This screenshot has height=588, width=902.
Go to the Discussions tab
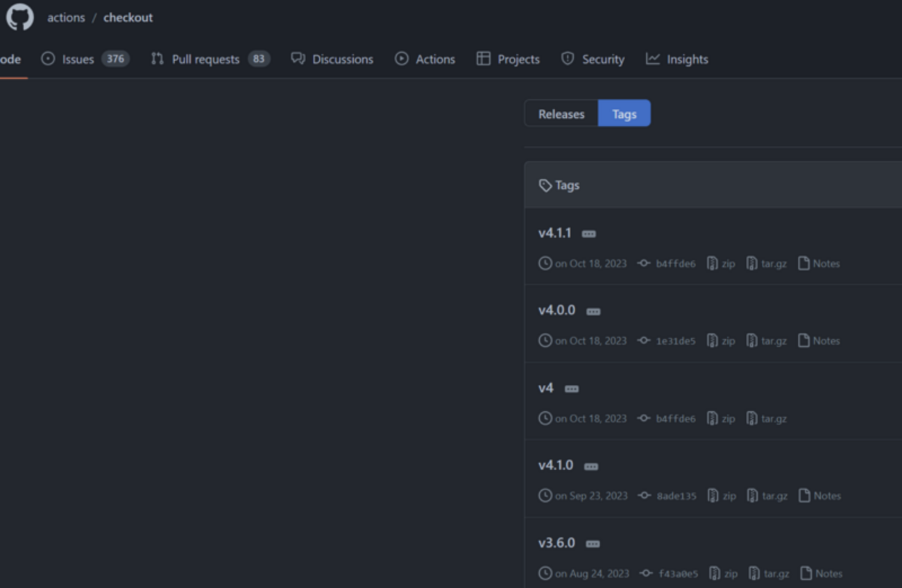pos(332,59)
